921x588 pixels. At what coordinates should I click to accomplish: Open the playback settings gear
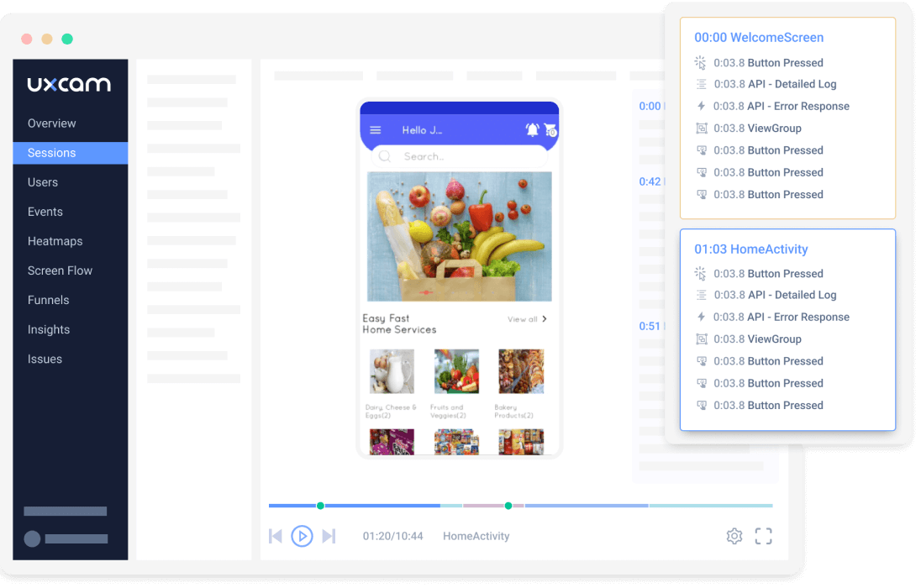[734, 536]
